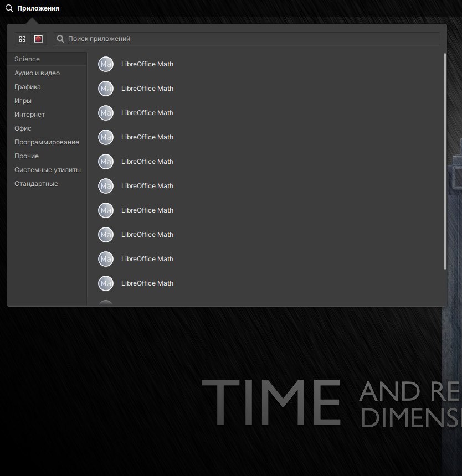Click the Поиск приложений search field
Screen dimensions: 462x476
(x=247, y=39)
